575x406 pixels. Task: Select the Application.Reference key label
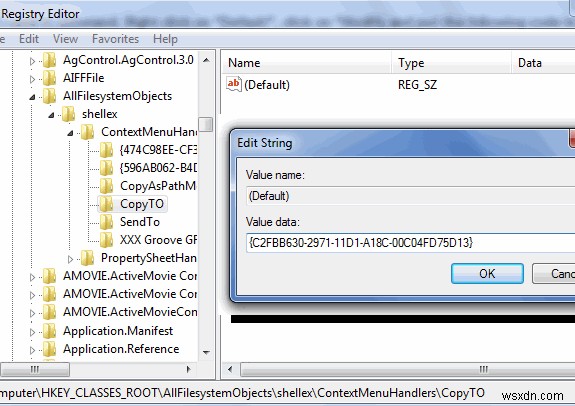click(121, 349)
